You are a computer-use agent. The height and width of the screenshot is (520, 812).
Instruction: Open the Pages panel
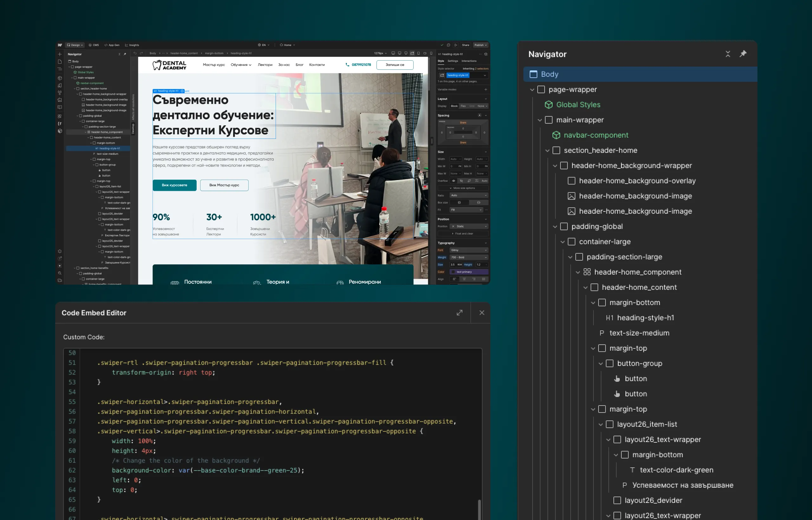coord(60,62)
